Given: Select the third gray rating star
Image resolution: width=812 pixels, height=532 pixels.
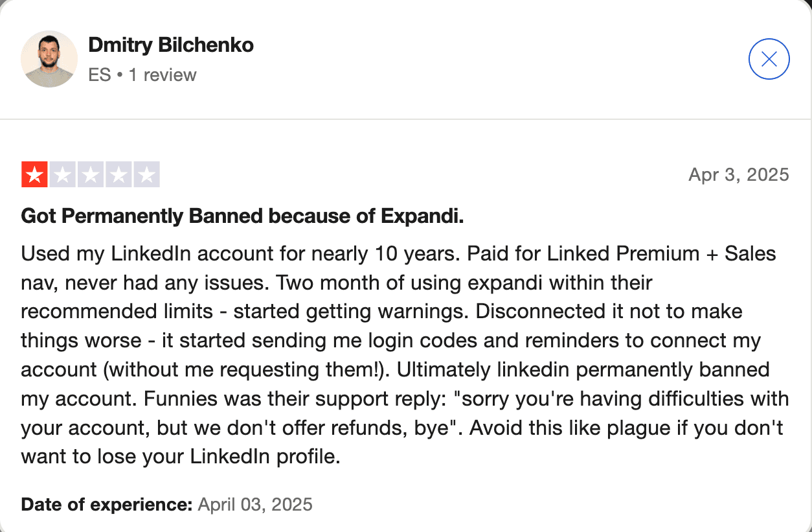Looking at the screenshot, I should click(91, 175).
